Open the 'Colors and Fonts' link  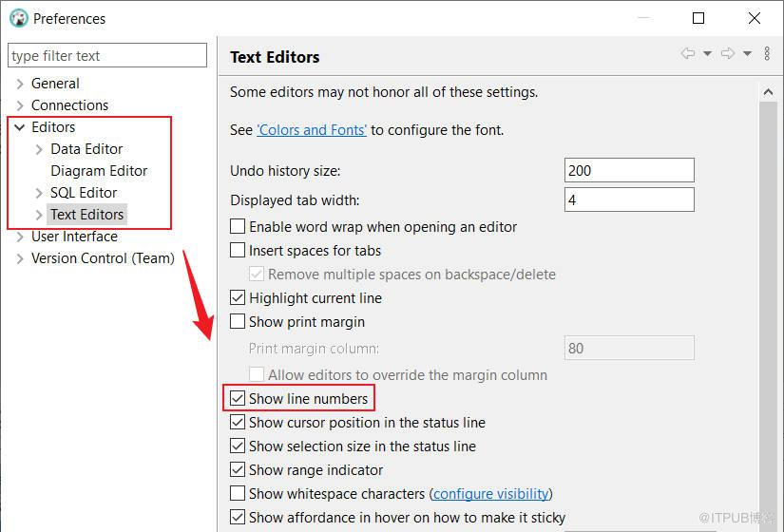point(312,130)
